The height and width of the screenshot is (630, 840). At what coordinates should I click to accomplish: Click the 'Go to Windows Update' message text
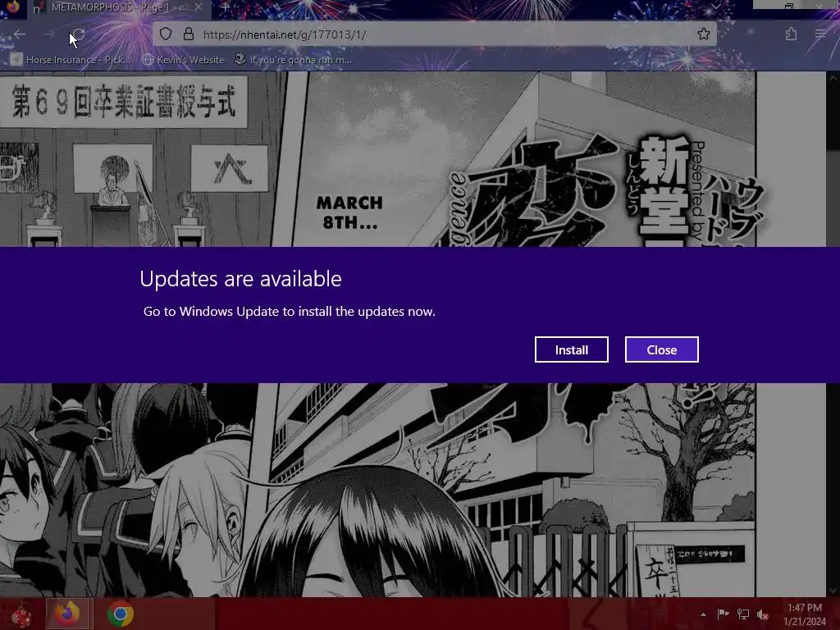point(290,311)
